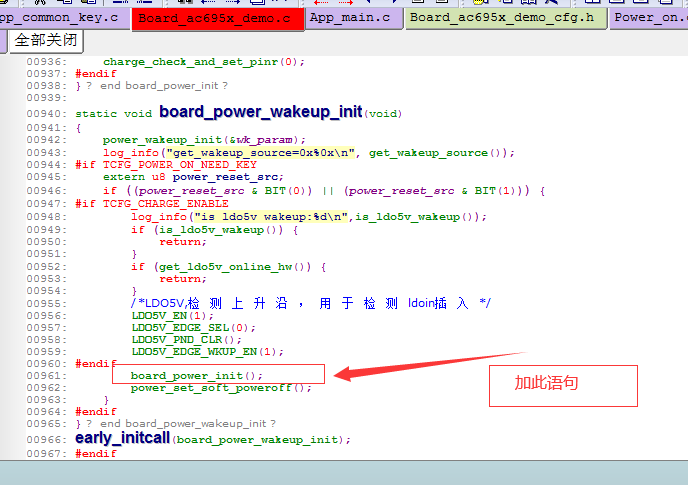The height and width of the screenshot is (485, 688).
Task: Click get_ldo5v_online_hw() condition
Action: click(x=235, y=267)
